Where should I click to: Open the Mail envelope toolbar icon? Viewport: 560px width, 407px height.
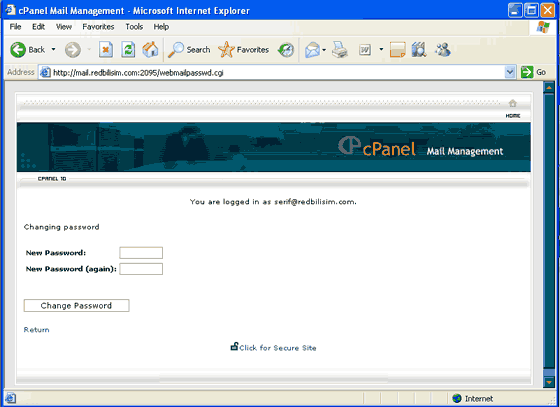[x=312, y=50]
